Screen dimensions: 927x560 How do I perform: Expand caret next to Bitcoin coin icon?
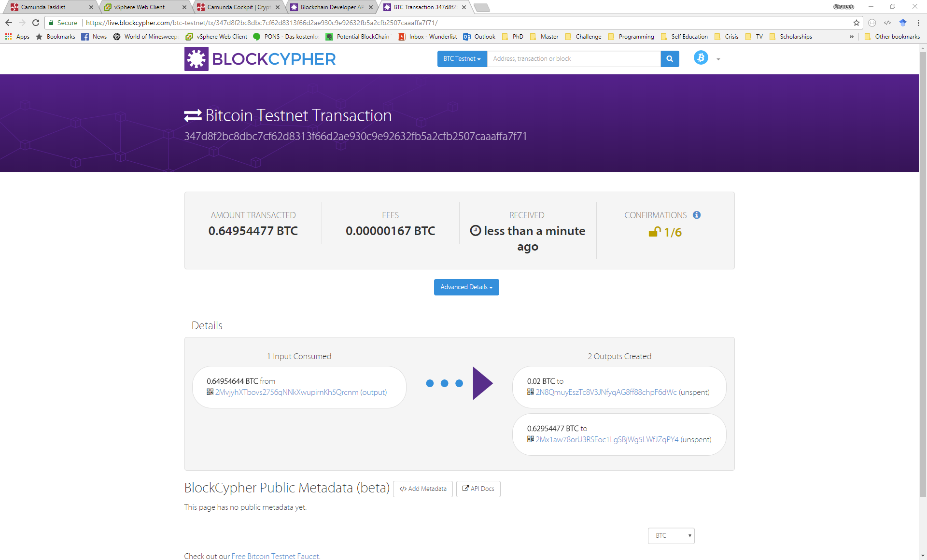(x=718, y=59)
